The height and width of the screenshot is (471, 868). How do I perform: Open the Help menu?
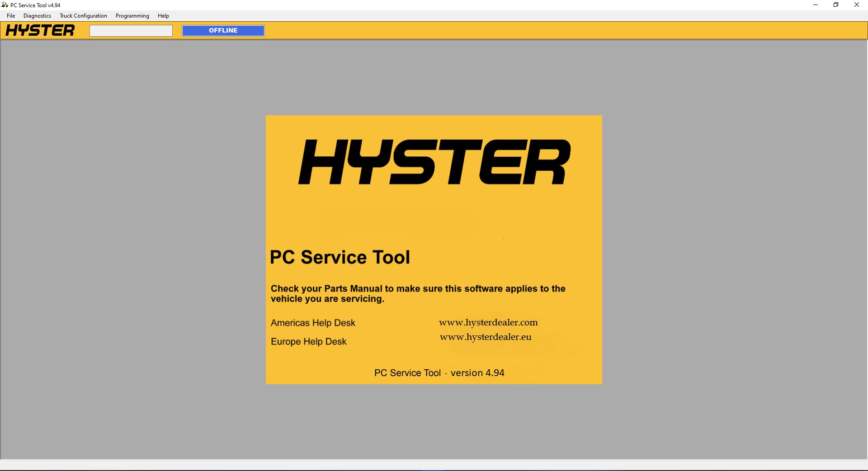163,15
